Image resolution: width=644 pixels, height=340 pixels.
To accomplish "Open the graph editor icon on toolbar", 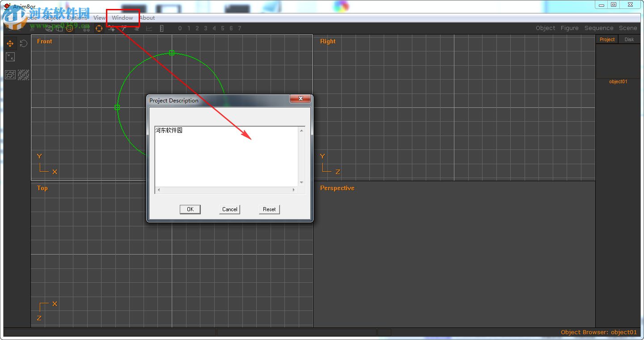I will click(149, 28).
